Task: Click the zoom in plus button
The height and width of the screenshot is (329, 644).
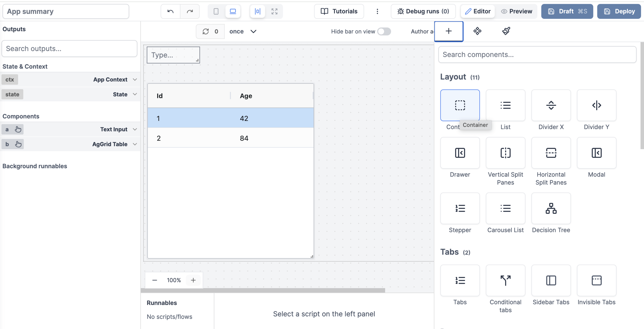Action: (193, 280)
